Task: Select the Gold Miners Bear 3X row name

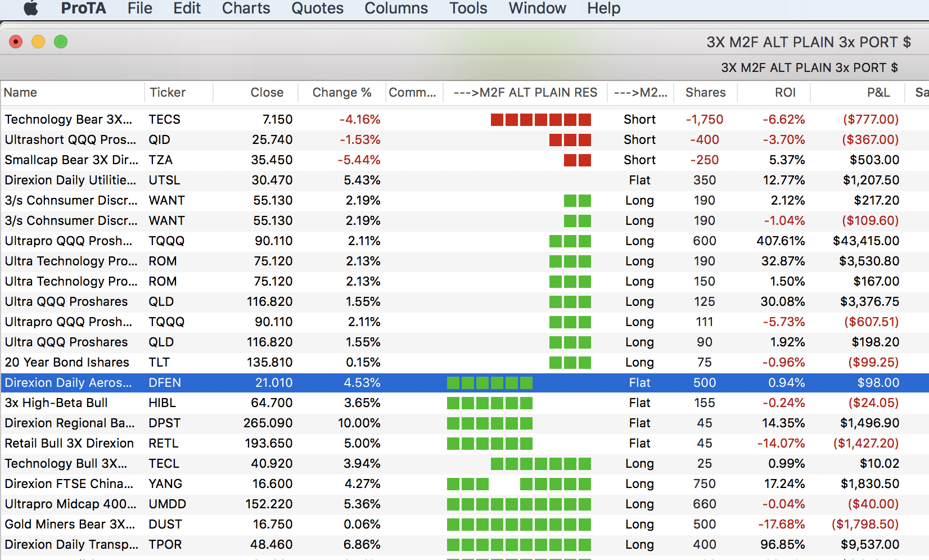Action: (x=70, y=525)
